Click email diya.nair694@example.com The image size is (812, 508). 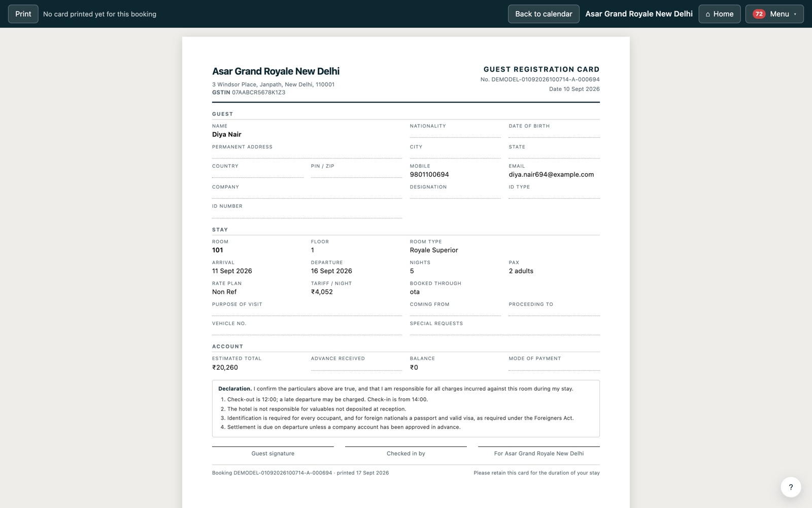(x=551, y=174)
